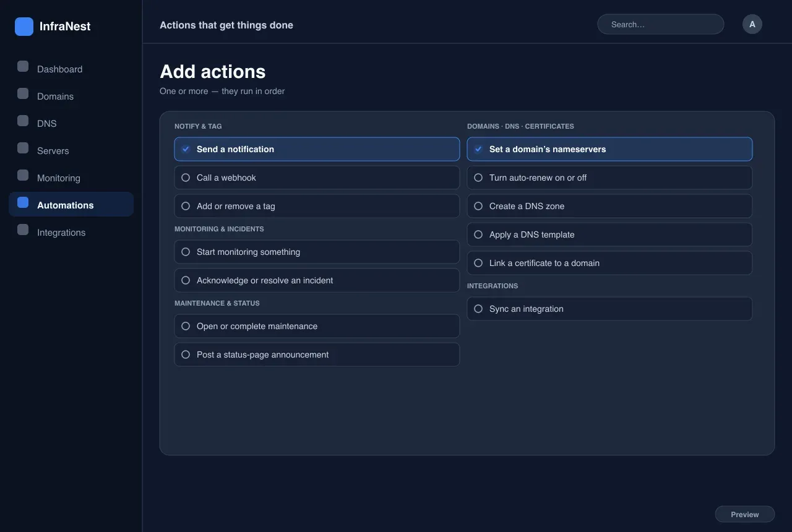
Task: Click the Add actions heading
Action: click(x=213, y=72)
